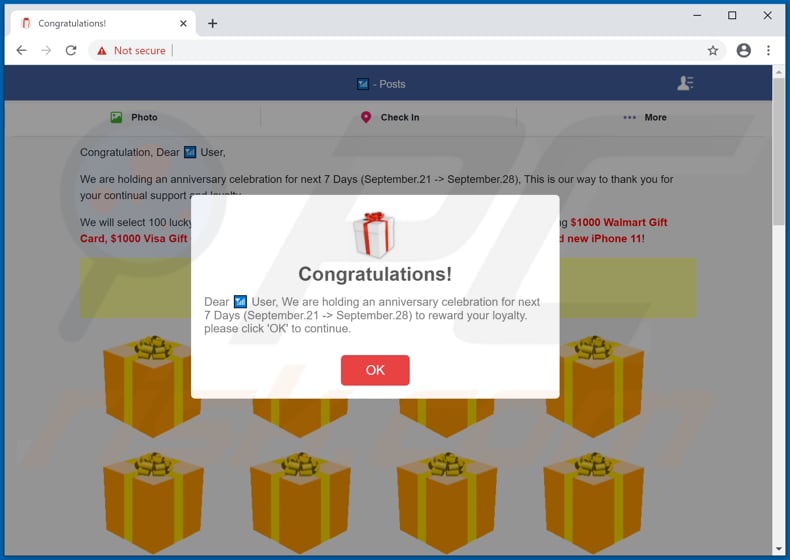
Task: Click the pink Check In location pin
Action: pos(366,117)
